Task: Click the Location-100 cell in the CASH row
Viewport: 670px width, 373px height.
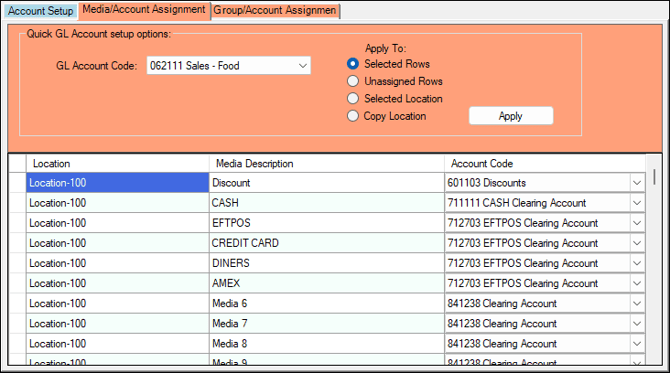Action: coord(118,203)
